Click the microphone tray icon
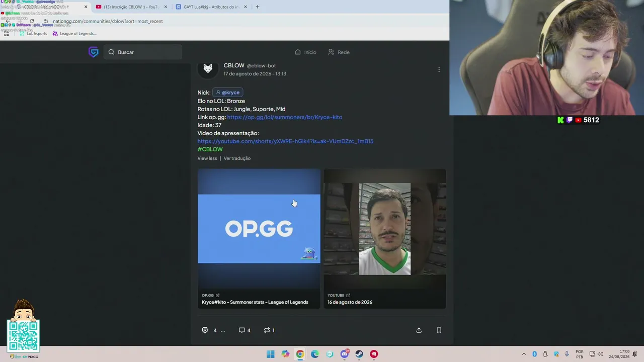The width and height of the screenshot is (644, 362). tap(567, 354)
